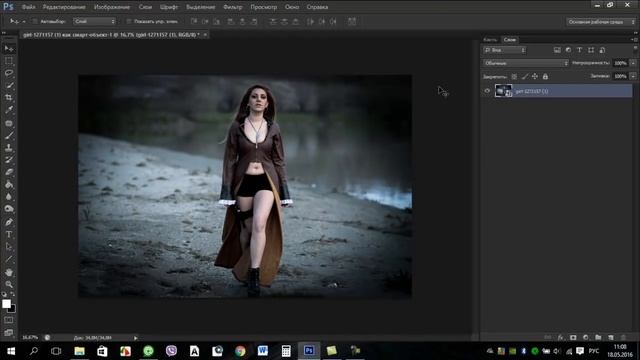Select the Quick Selection tool
640x360 pixels.
click(9, 86)
